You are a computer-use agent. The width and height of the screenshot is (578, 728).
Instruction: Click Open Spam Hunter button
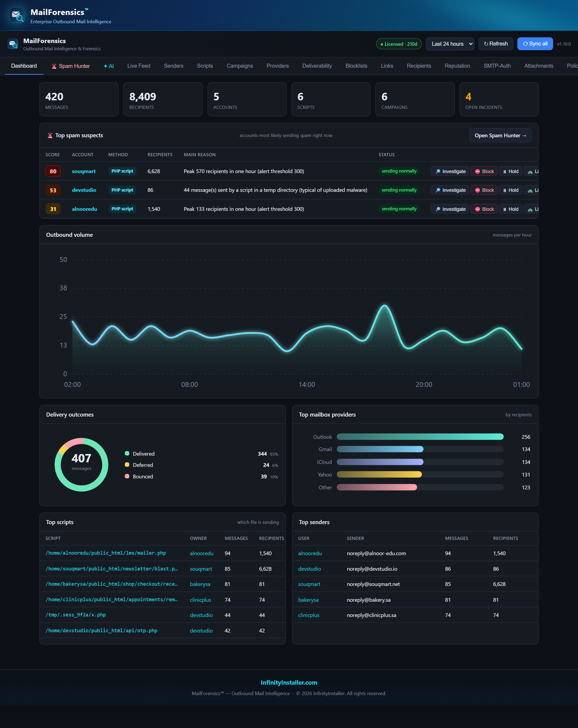pos(500,135)
